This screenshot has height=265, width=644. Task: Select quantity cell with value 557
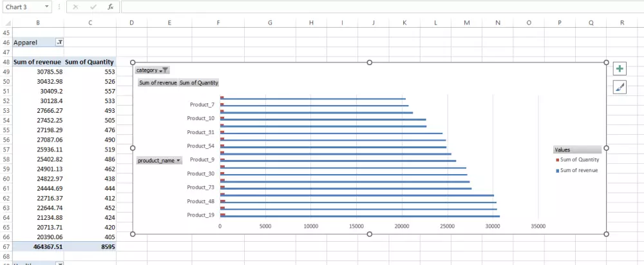(x=90, y=91)
